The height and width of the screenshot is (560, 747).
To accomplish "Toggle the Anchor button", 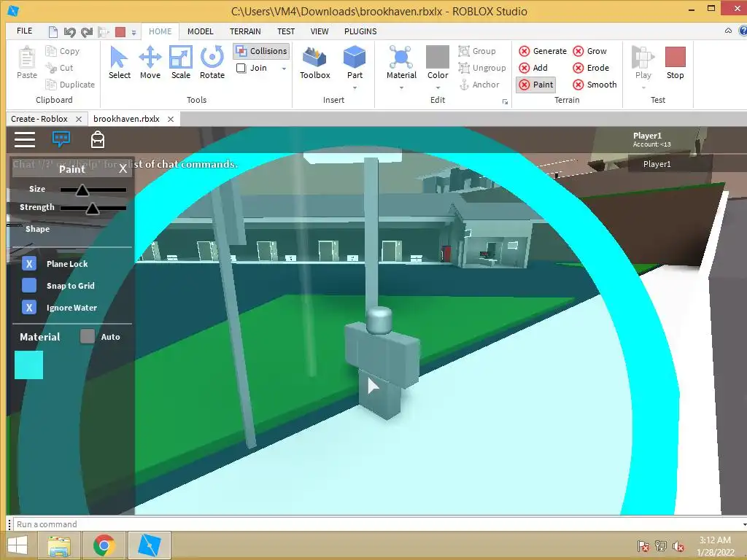I will 479,85.
